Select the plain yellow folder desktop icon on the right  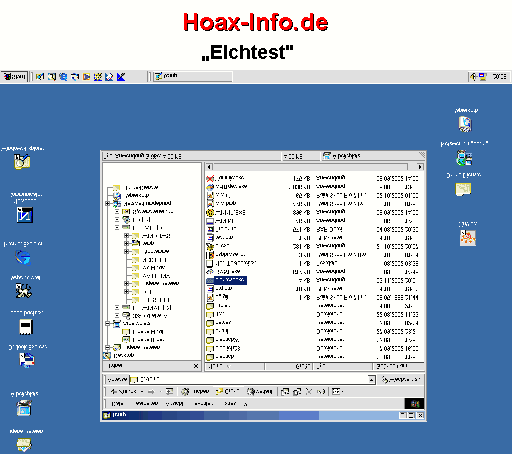(x=463, y=189)
